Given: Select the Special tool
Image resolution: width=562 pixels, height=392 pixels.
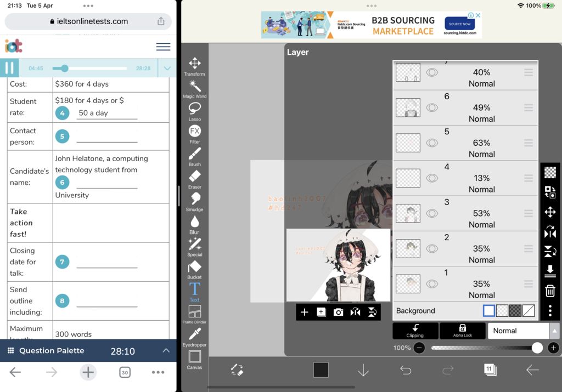Looking at the screenshot, I should click(195, 247).
